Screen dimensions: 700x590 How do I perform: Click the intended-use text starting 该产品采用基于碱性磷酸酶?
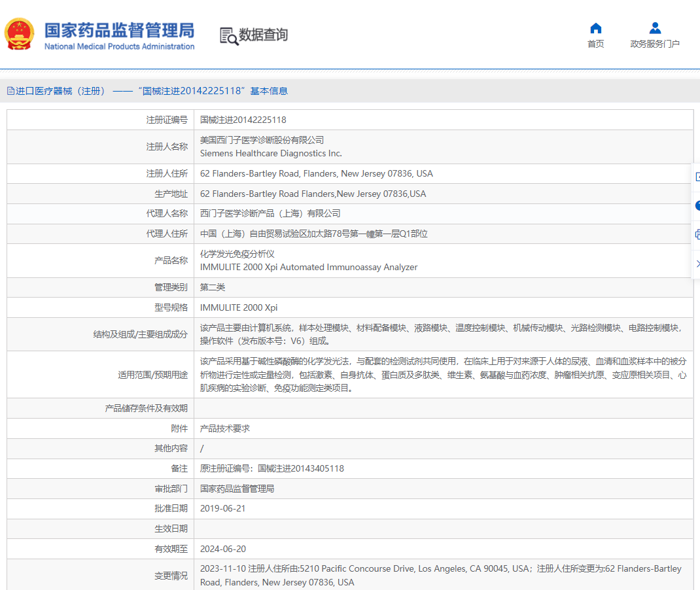point(444,375)
